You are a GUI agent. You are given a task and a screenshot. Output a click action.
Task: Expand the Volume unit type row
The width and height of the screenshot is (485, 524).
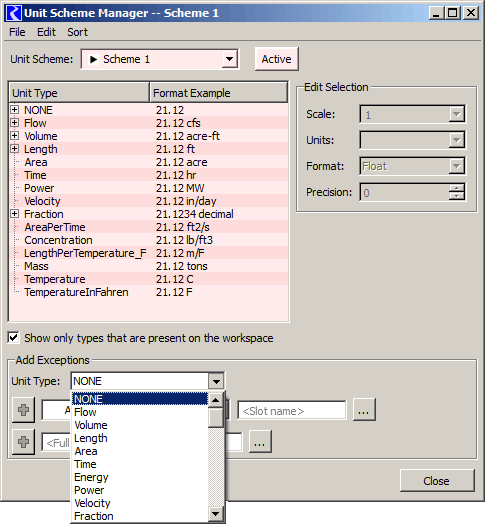pyautogui.click(x=14, y=136)
